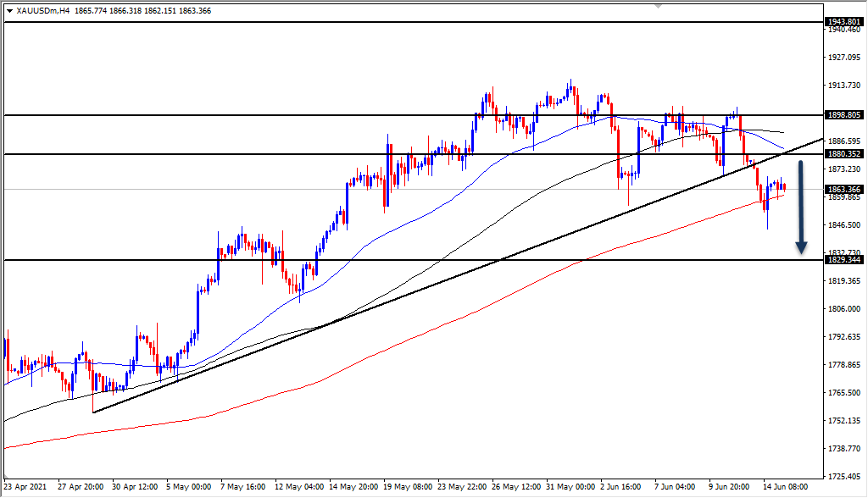Image resolution: width=868 pixels, height=498 pixels.
Task: Click the 5 May 00:00 time label
Action: tap(189, 487)
